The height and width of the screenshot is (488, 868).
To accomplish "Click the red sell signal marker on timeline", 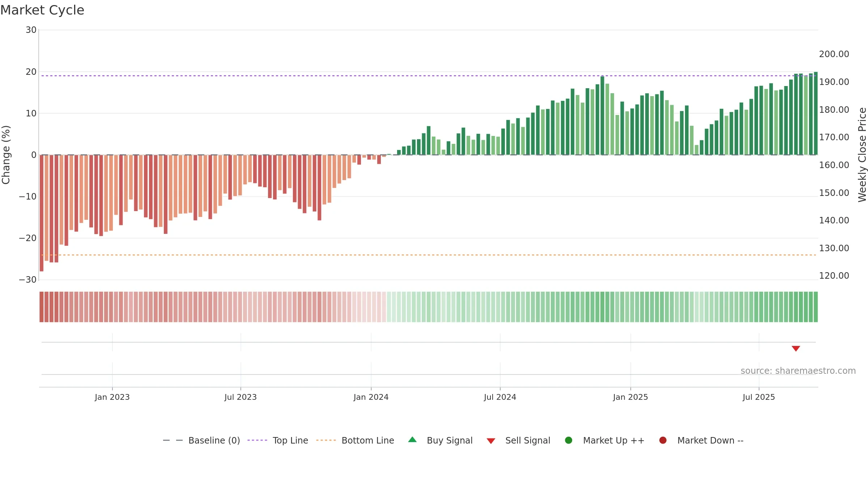I will [796, 348].
